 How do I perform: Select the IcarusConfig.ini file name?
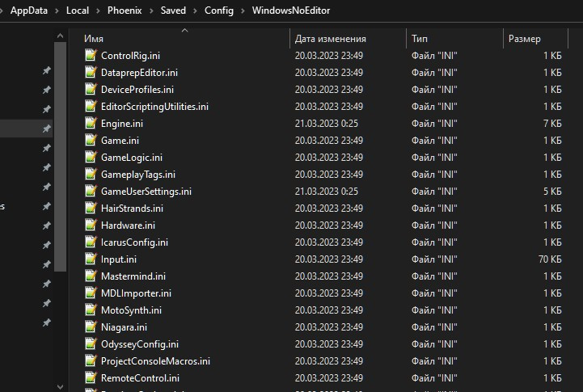134,242
